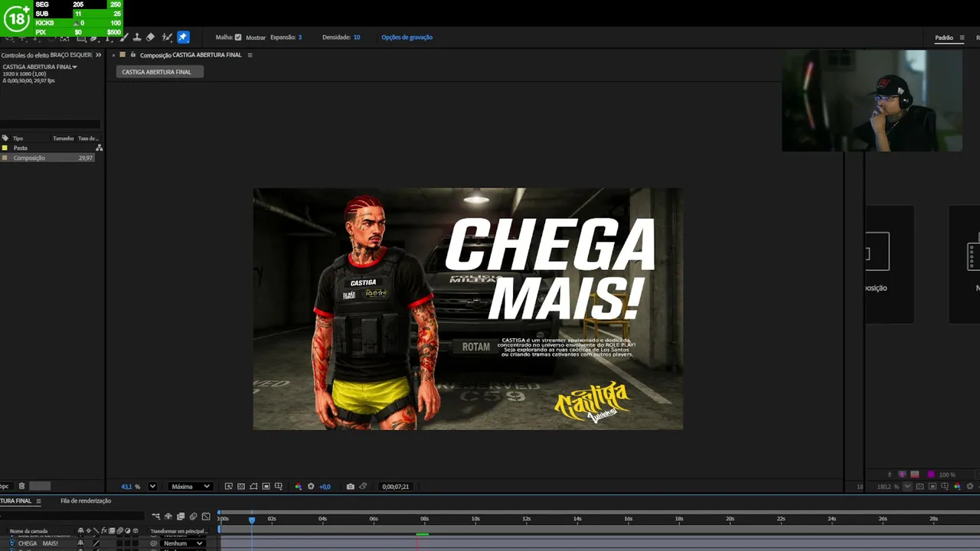Image resolution: width=980 pixels, height=551 pixels.
Task: Open the 43,1 % magnification dropdown
Action: click(152, 487)
